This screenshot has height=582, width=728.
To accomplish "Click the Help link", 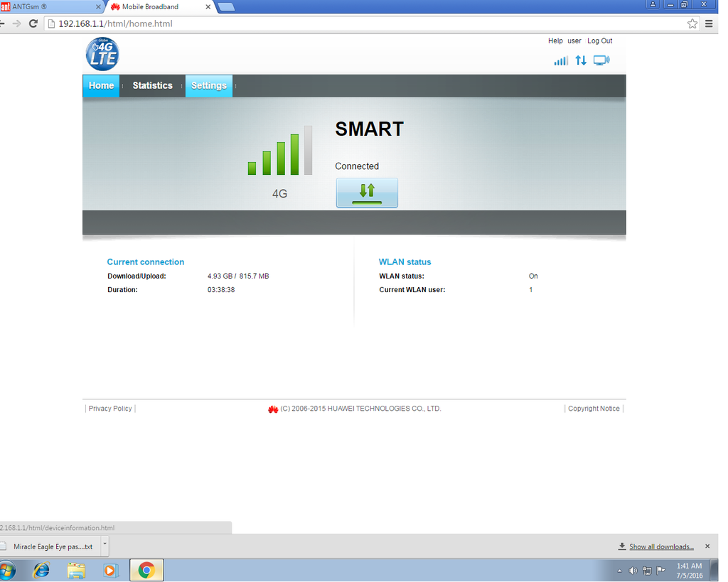I will point(555,41).
